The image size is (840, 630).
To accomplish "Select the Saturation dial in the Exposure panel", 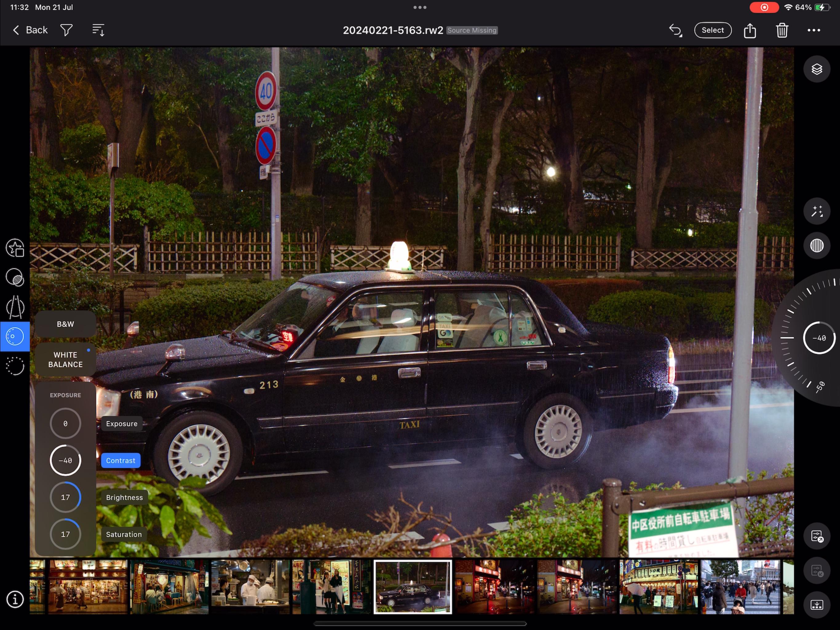I will [x=65, y=534].
